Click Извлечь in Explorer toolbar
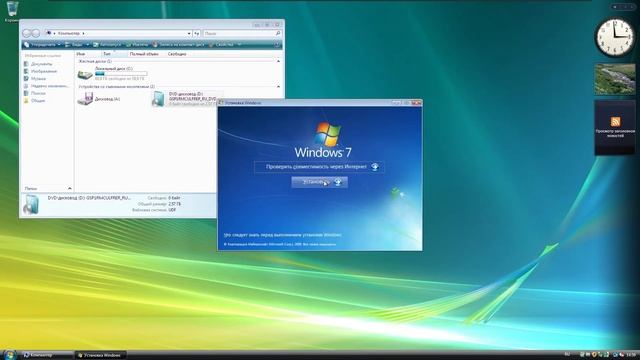This screenshot has width=640, height=360. (138, 44)
